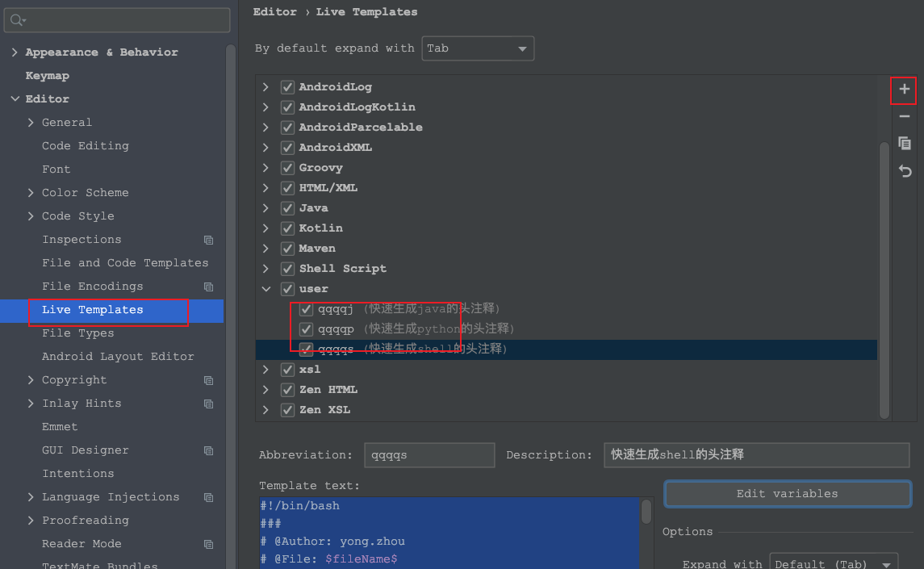Viewport: 924px width, 569px height.
Task: Toggle the Java group checkbox
Action: [x=287, y=207]
